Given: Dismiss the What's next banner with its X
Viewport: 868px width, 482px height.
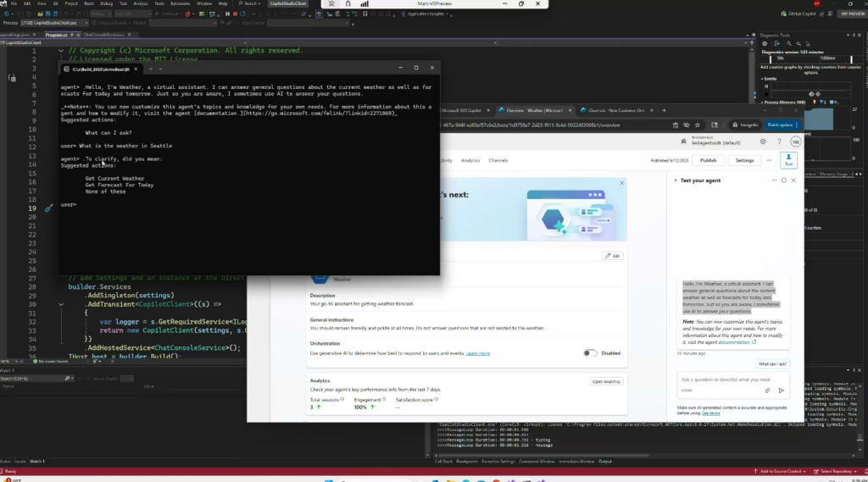Looking at the screenshot, I should click(x=621, y=183).
